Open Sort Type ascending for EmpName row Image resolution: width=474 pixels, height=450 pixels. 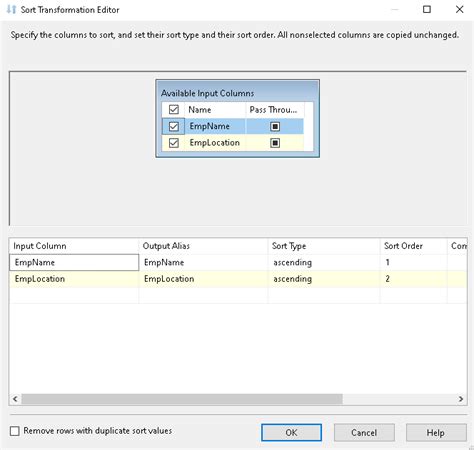point(324,262)
